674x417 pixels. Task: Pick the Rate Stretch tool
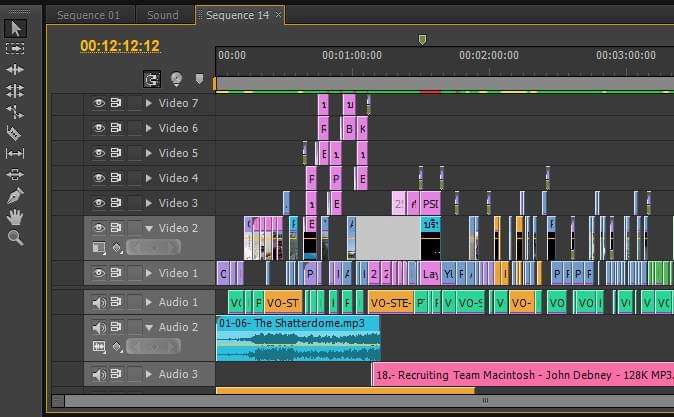(x=15, y=112)
